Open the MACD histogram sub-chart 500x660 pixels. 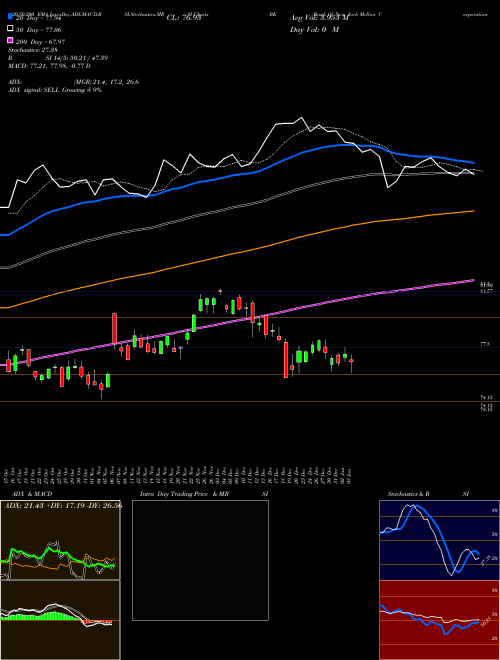[x=60, y=620]
